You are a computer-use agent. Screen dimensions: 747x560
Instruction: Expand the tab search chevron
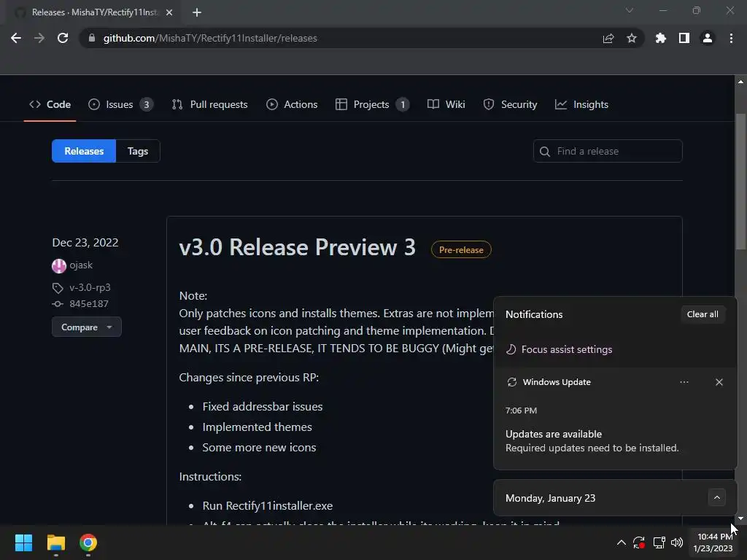pos(630,10)
